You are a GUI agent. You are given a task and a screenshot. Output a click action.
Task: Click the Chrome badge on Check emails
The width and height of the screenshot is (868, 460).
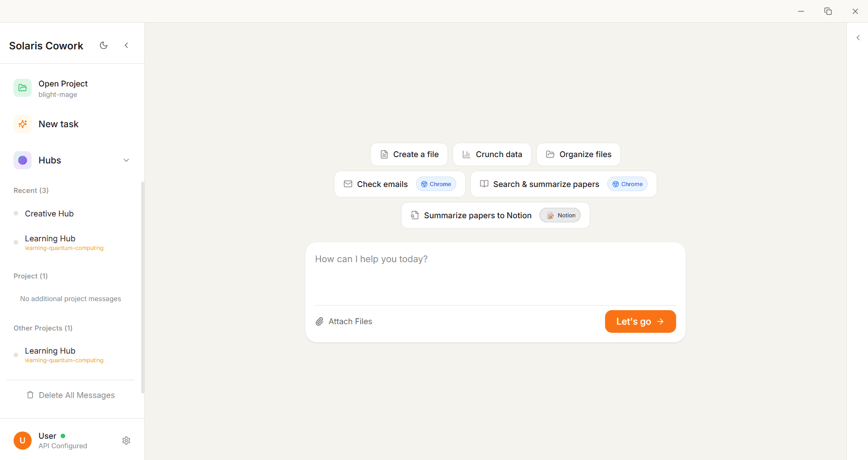pyautogui.click(x=436, y=184)
